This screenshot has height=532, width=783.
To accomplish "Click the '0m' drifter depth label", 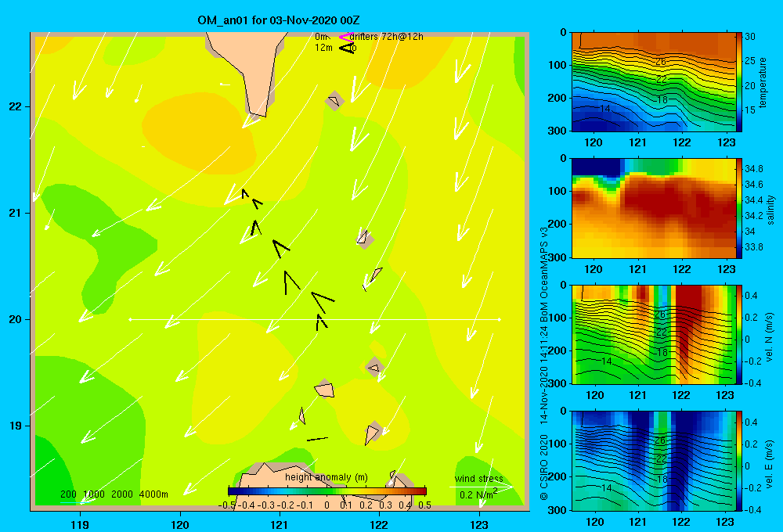I will tap(321, 37).
